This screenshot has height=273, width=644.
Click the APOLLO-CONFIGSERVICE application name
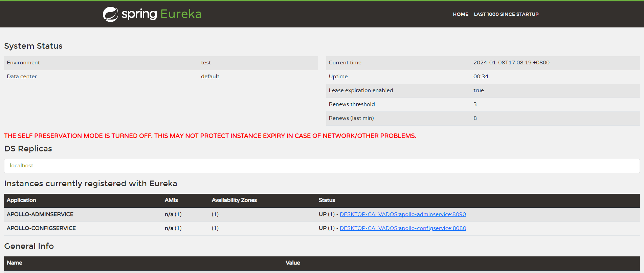pos(41,228)
